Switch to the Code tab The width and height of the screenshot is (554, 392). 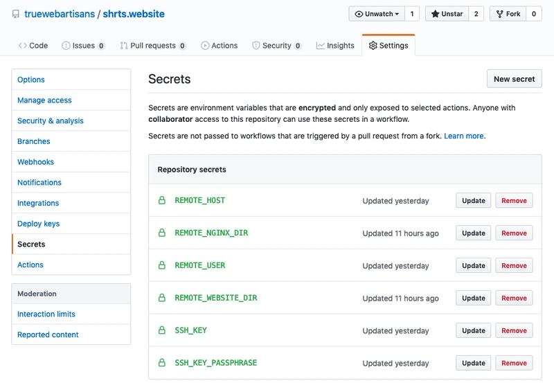[x=33, y=46]
